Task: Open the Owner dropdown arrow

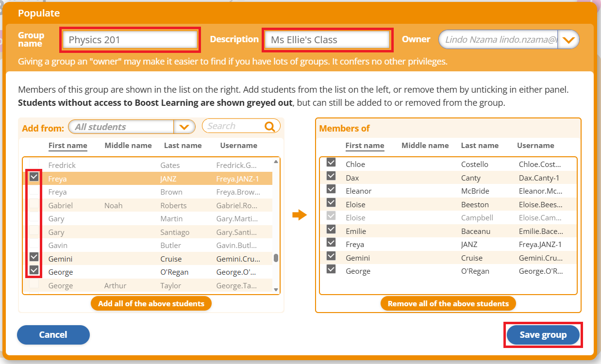Action: pos(568,40)
